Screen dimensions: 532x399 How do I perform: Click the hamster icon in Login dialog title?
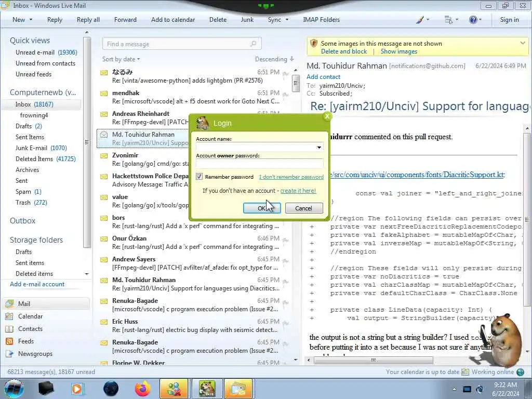click(203, 123)
